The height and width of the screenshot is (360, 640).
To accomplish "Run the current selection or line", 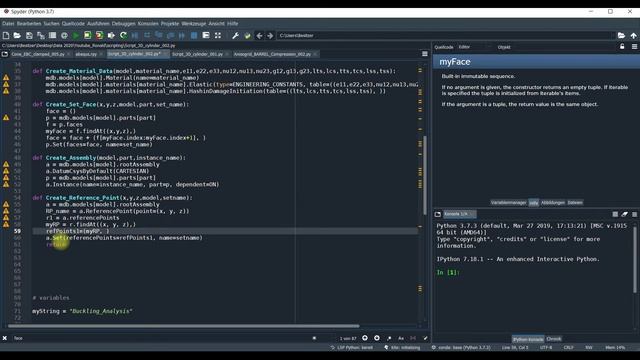I will click(x=111, y=36).
